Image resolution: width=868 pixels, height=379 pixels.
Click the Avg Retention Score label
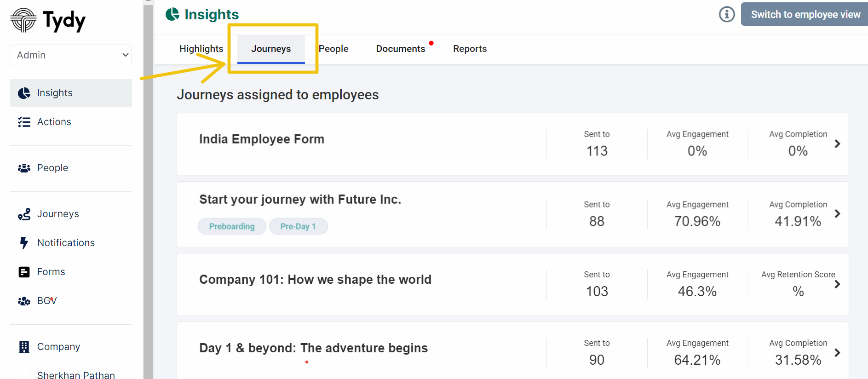coord(798,275)
